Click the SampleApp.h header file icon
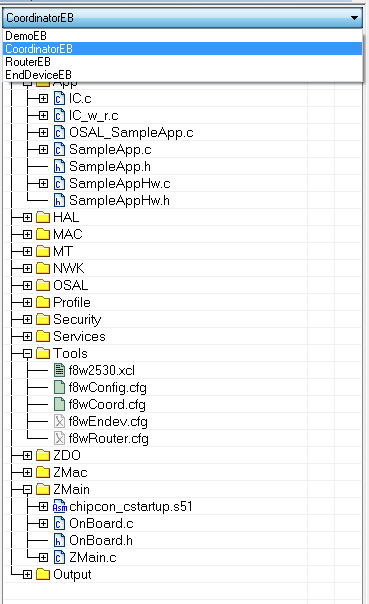 (59, 166)
